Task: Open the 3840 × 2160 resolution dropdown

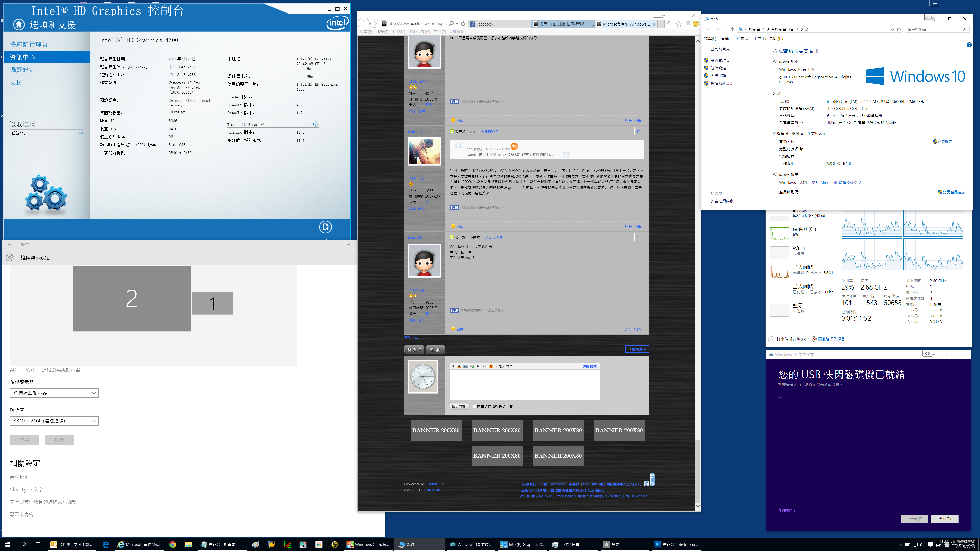Action: (x=54, y=421)
